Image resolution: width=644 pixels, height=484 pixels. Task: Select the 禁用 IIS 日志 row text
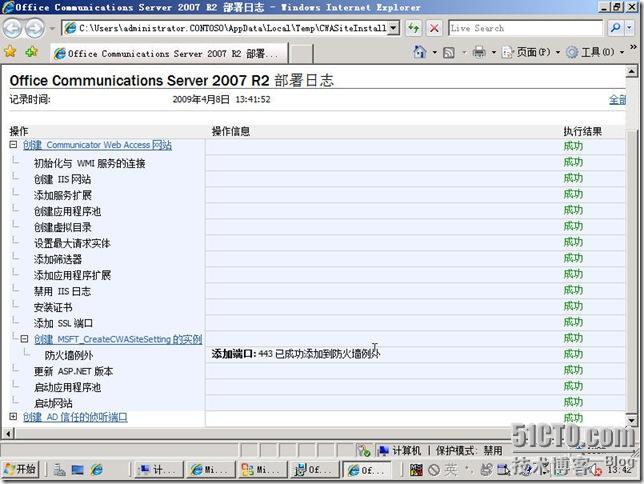click(x=62, y=291)
